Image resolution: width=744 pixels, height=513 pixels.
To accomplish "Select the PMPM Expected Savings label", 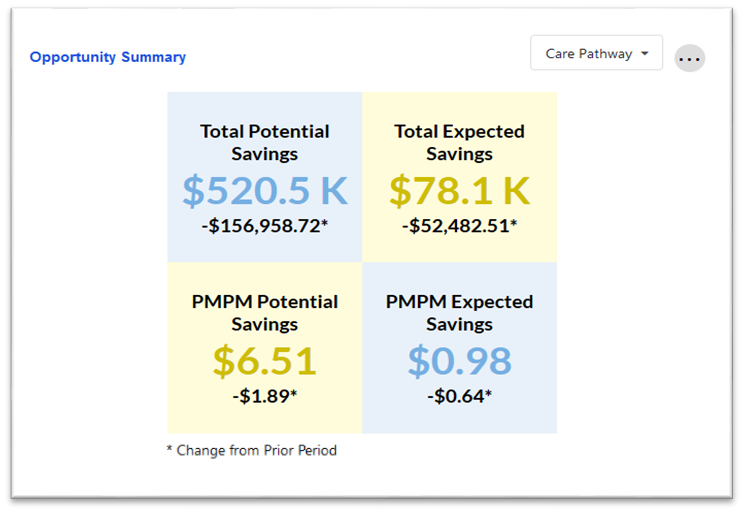I will [459, 312].
